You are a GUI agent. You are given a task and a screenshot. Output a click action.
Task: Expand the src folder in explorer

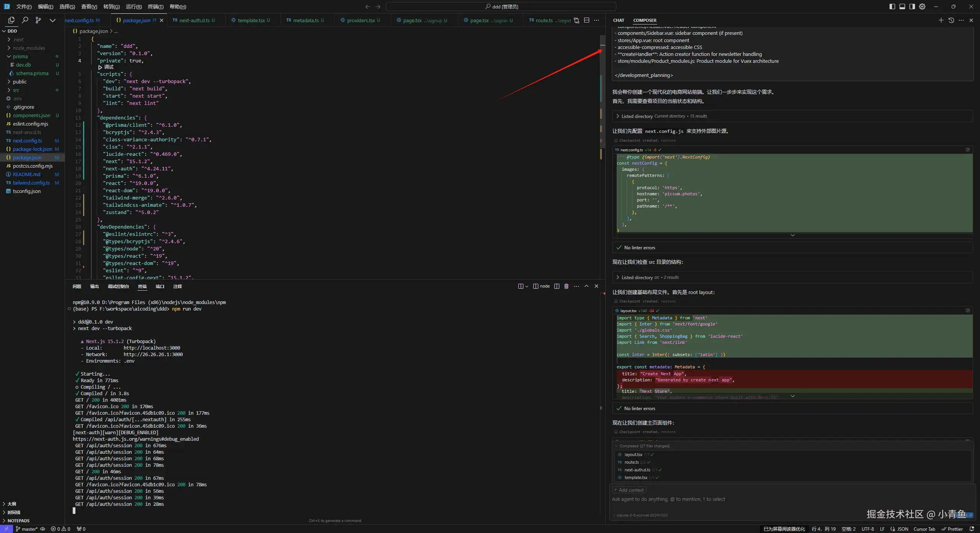(16, 90)
